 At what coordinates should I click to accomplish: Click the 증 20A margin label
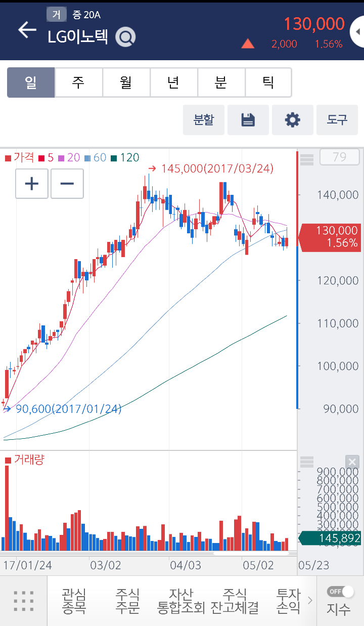pos(86,15)
